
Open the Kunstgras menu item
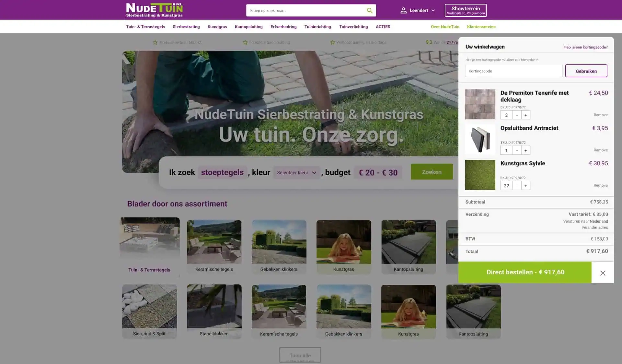coord(217,27)
